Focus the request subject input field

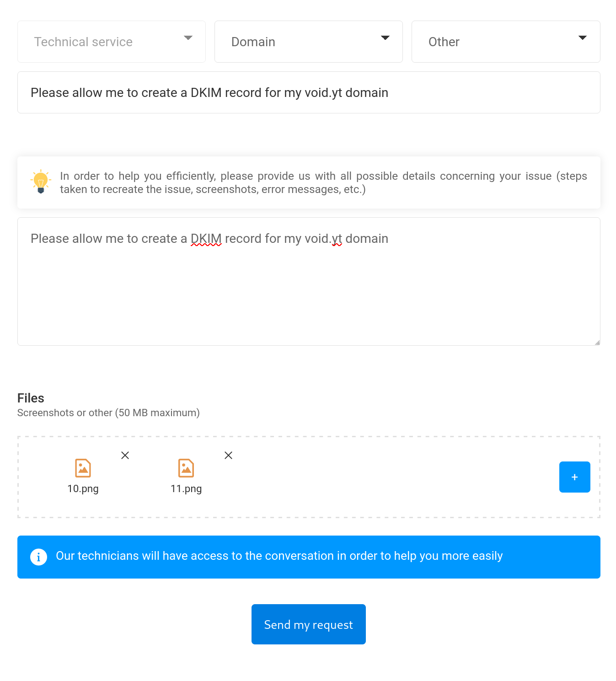(309, 92)
